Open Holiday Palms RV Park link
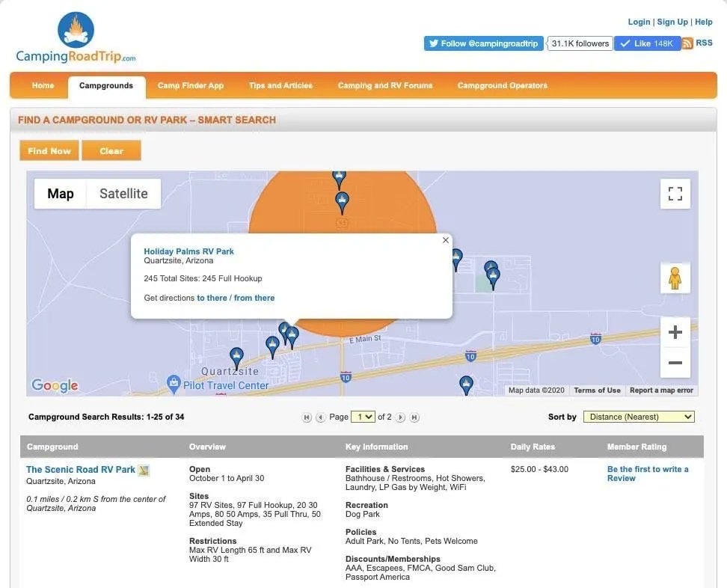 pyautogui.click(x=188, y=251)
